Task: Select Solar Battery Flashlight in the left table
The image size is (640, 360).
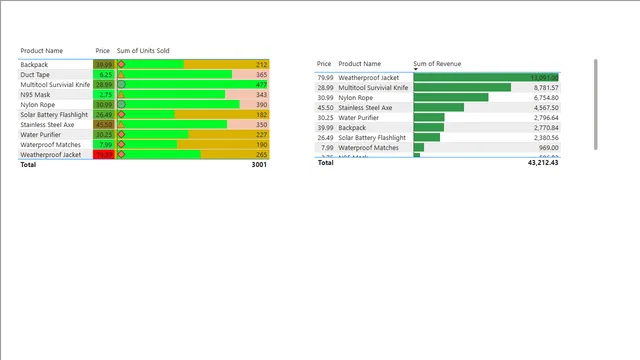Action: point(54,115)
